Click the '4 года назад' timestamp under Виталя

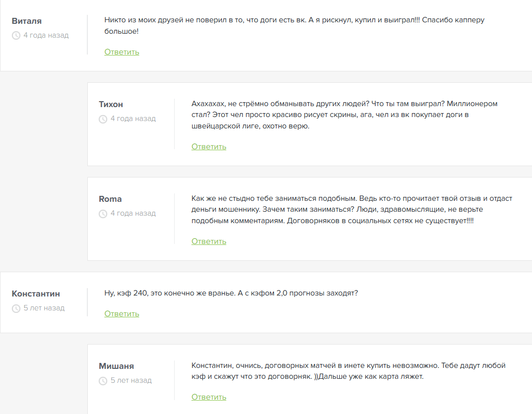click(x=46, y=35)
